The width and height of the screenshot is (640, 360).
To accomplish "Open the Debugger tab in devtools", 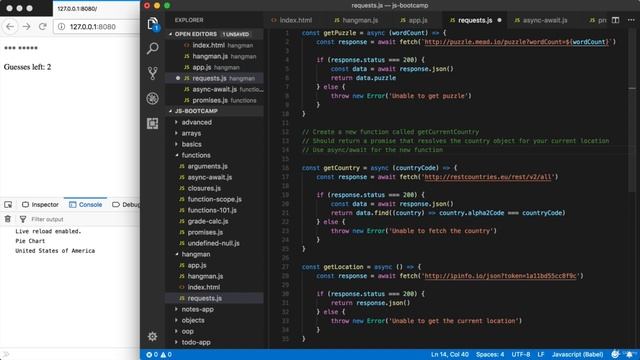I will tap(125, 204).
